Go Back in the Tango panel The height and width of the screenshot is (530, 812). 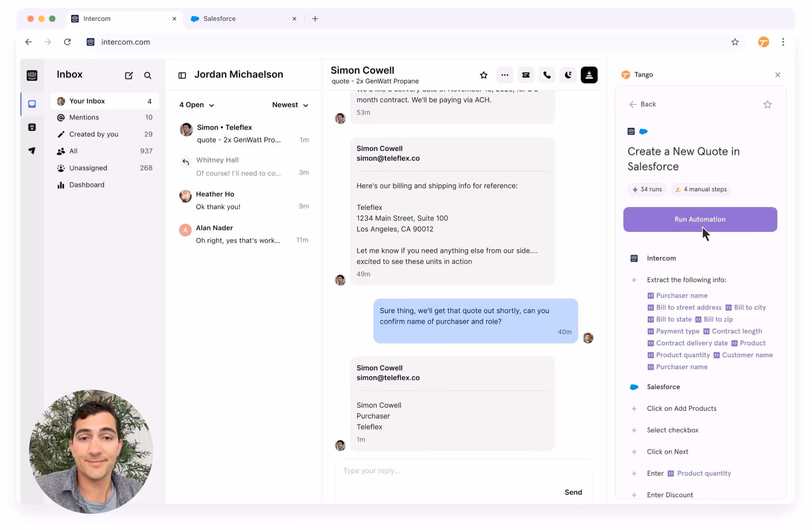point(642,104)
